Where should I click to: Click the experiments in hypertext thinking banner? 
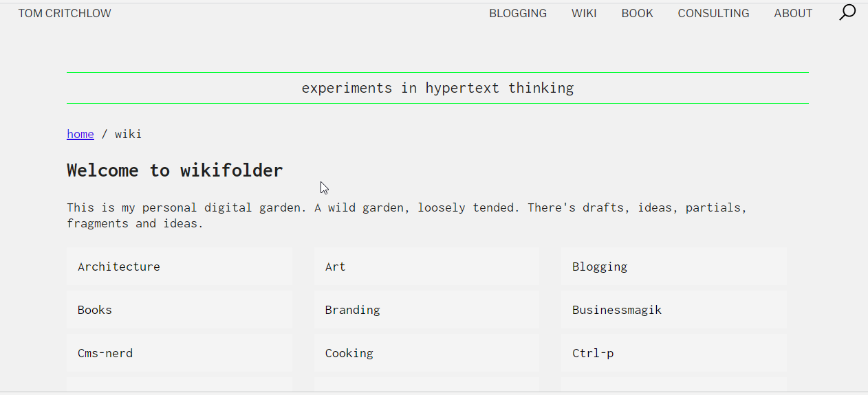[x=437, y=88]
